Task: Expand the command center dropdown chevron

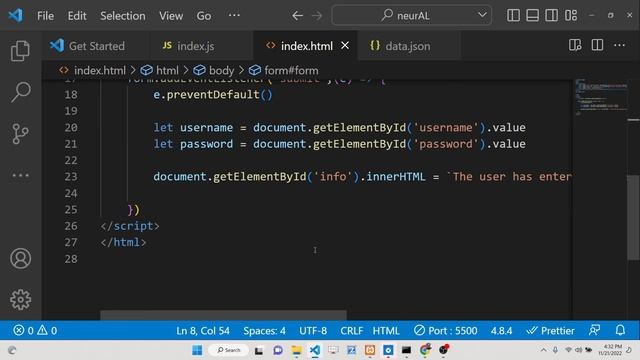Action: 482,15
